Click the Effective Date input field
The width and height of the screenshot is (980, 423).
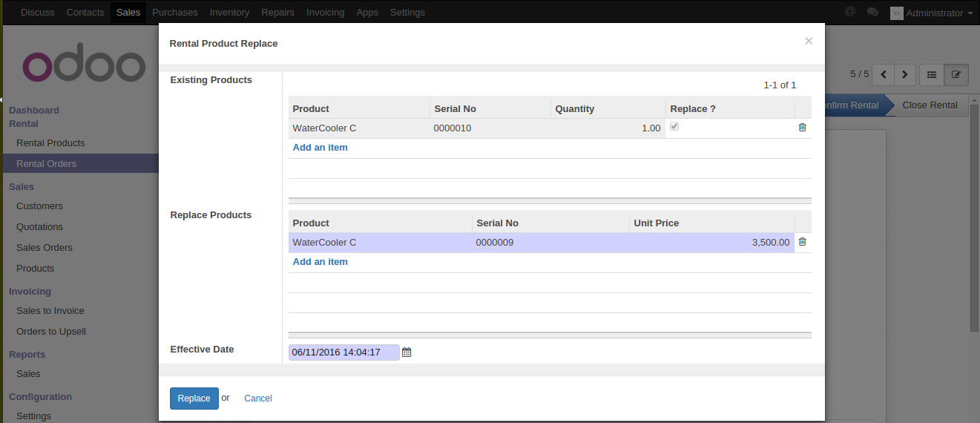click(x=343, y=352)
